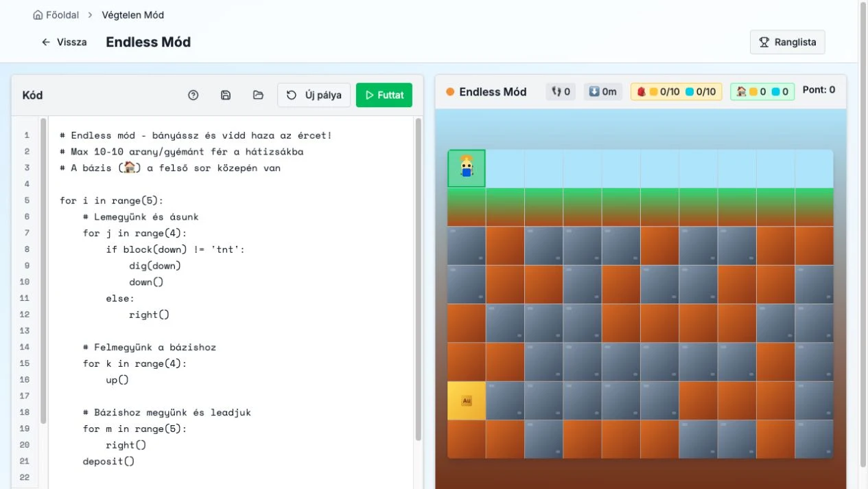Image resolution: width=868 pixels, height=489 pixels.
Task: Click the base deposit counter badge
Action: (x=762, y=91)
